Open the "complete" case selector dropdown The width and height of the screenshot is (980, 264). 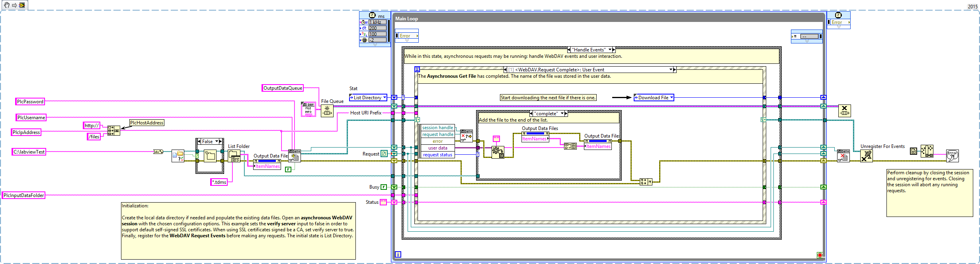tap(562, 114)
